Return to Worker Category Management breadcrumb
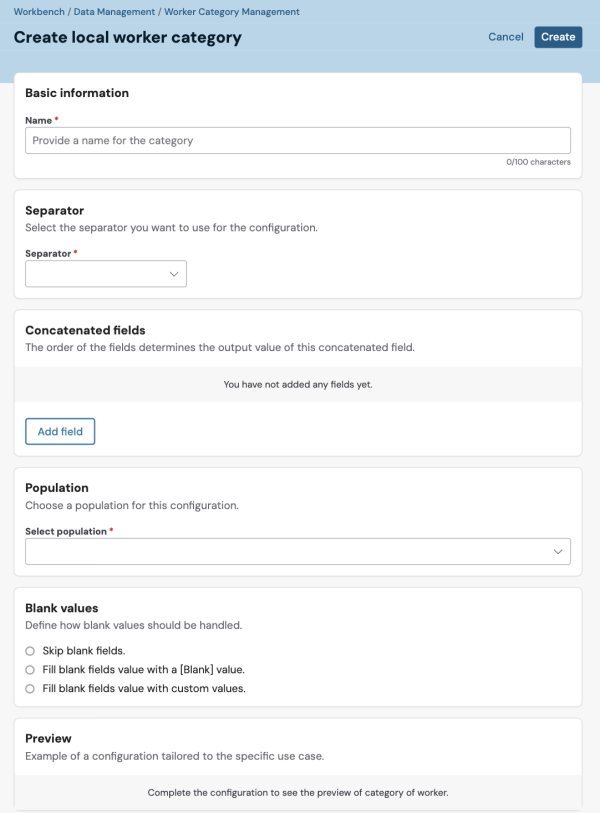 232,11
